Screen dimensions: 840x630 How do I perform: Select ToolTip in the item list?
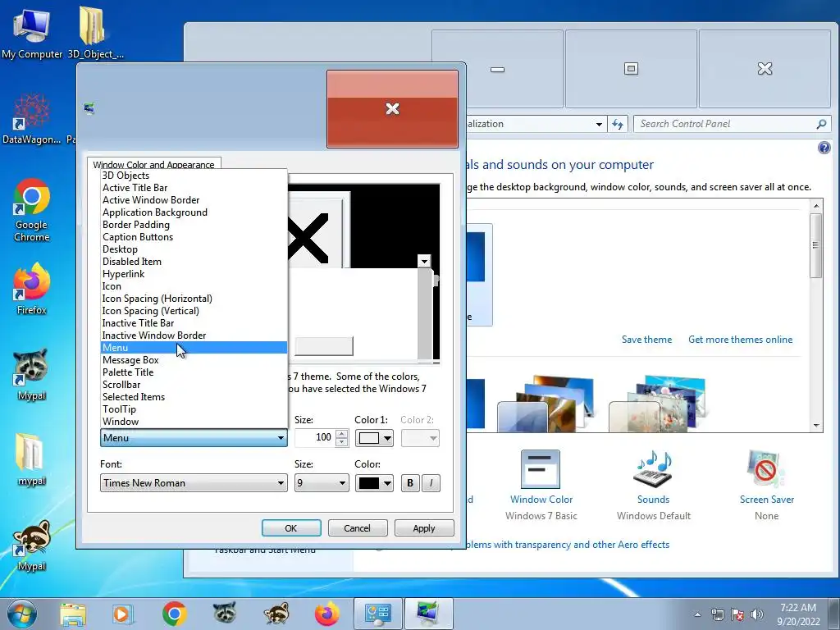tap(194, 409)
